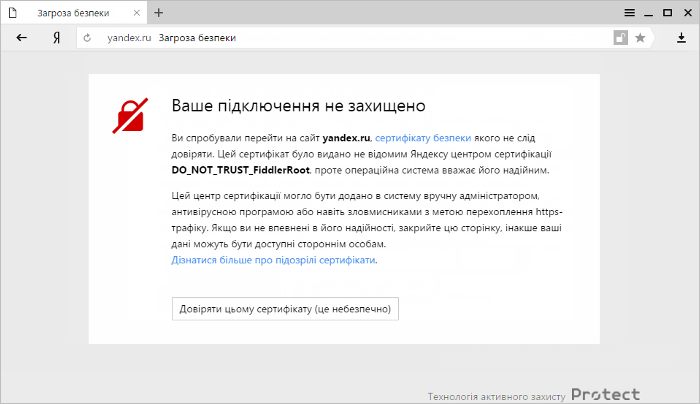Click the heading 'Ваше підключення не захищено'
Image resolution: width=700 pixels, height=404 pixels.
pyautogui.click(x=299, y=106)
